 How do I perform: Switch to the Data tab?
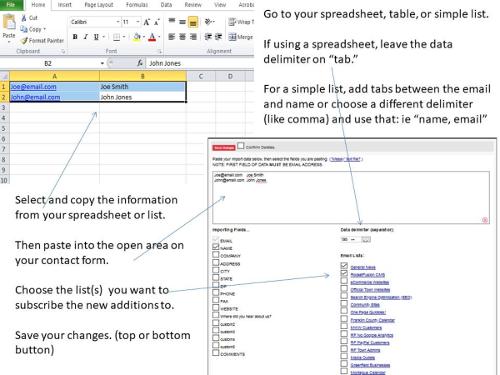point(166,4)
